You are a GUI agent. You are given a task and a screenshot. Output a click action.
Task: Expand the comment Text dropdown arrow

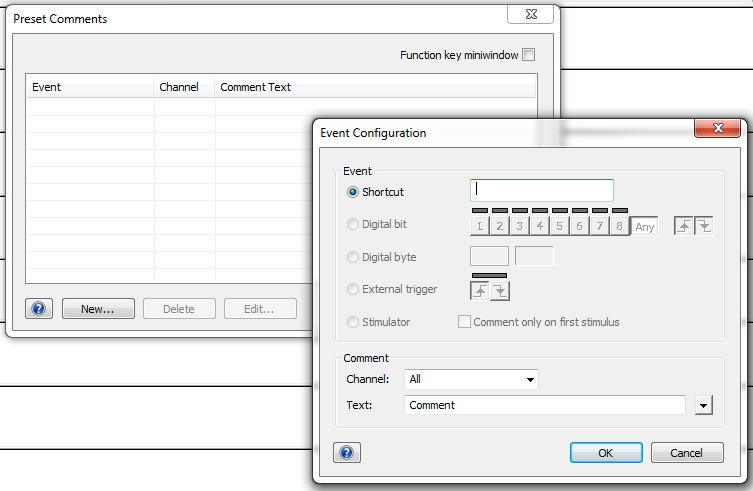pos(704,405)
